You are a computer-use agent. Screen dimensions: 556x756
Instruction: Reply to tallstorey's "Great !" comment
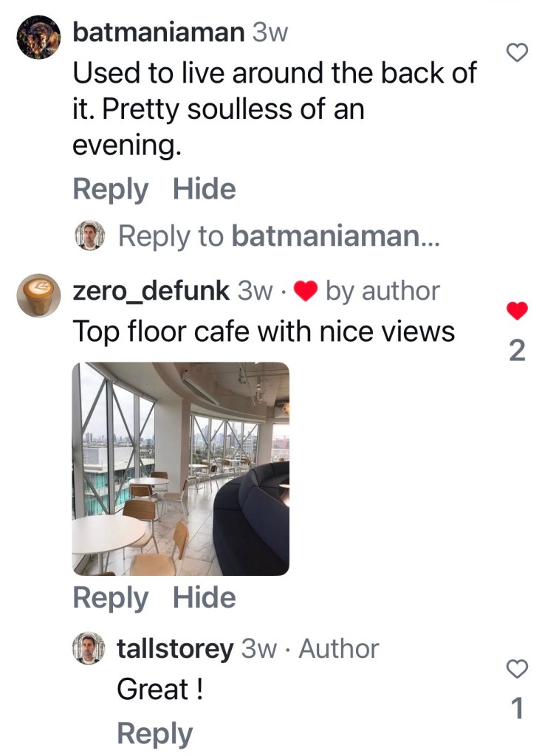tap(155, 735)
